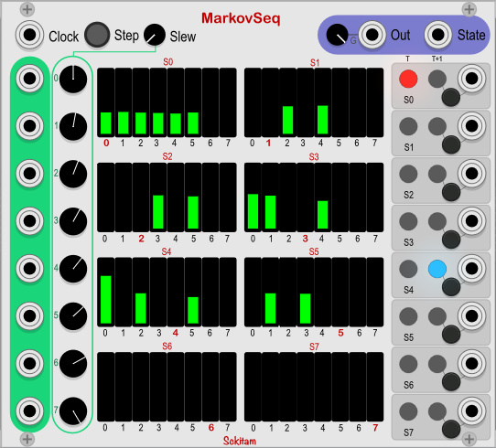
Task: Click the bottom jack in green column
Action: coord(29,411)
